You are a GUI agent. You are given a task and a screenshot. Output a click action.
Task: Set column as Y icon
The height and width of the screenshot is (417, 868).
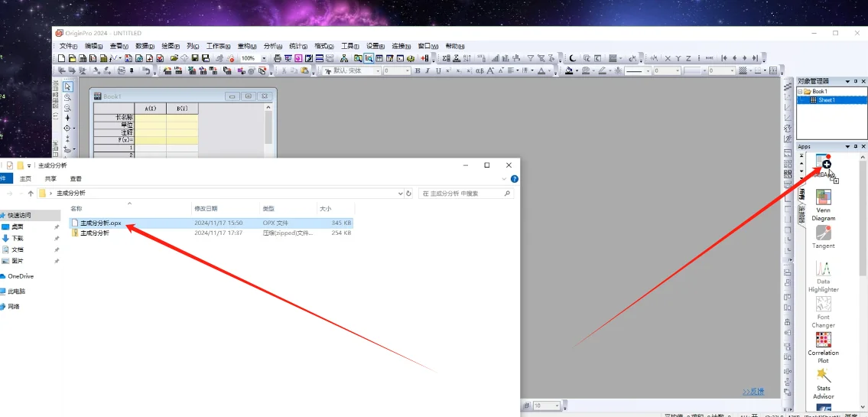(678, 58)
